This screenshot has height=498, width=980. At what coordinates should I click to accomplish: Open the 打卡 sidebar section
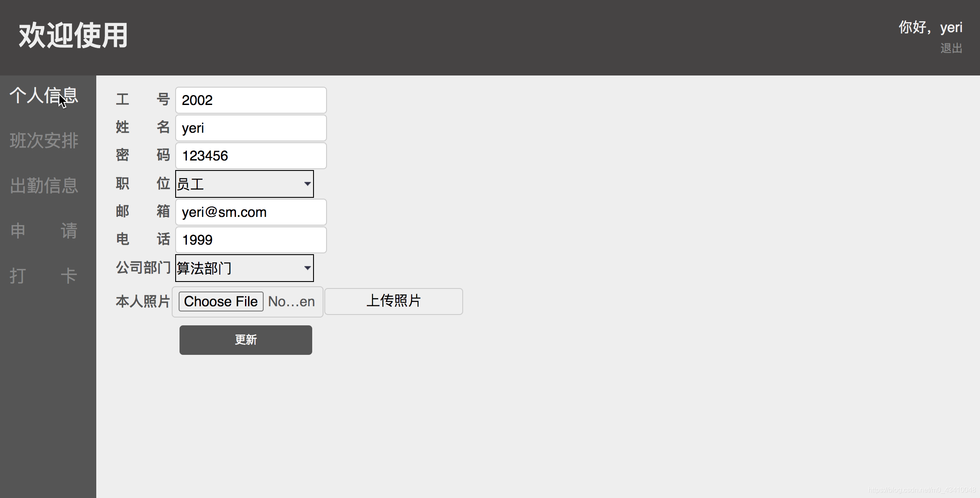click(x=44, y=276)
